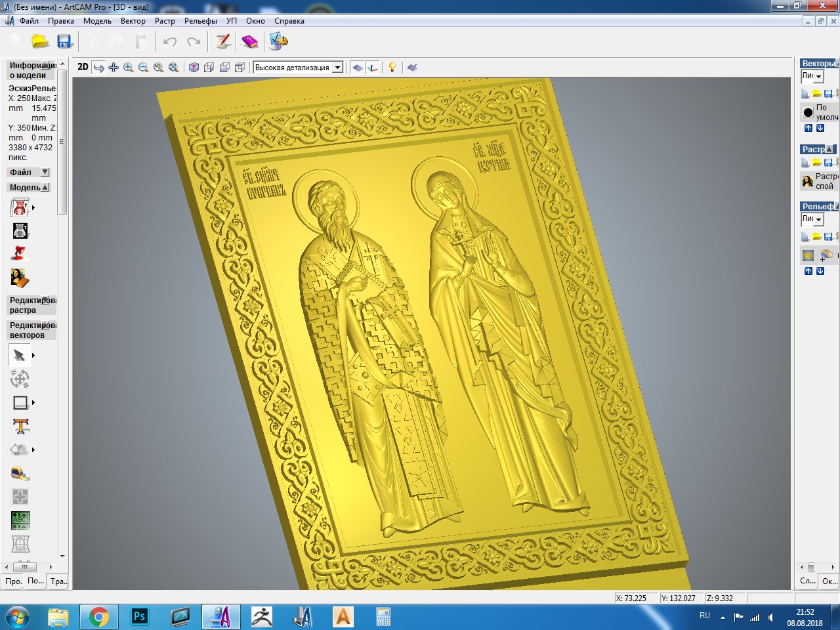Toggle the light bulb lighting icon
Screen dimensions: 840x630
click(x=392, y=67)
